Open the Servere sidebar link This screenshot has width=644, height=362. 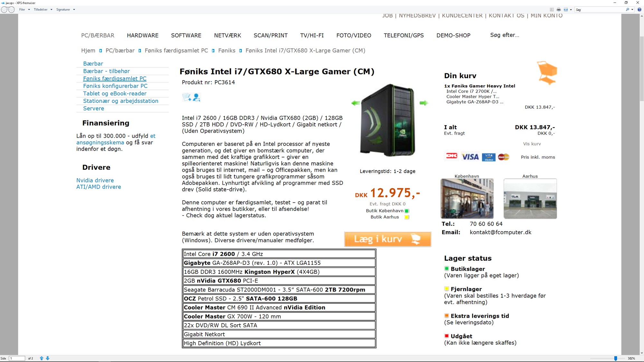[94, 108]
